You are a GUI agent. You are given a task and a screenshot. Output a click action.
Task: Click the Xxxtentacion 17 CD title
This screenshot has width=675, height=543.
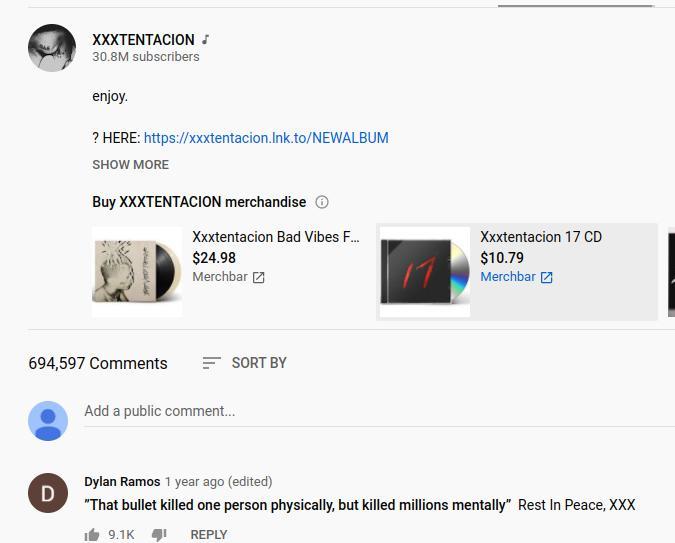tap(541, 237)
